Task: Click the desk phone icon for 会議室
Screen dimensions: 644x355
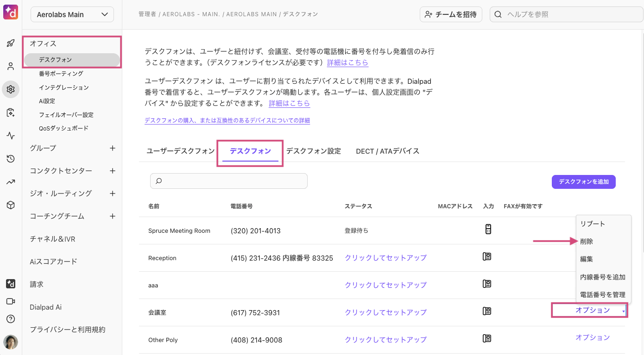Action: point(487,311)
